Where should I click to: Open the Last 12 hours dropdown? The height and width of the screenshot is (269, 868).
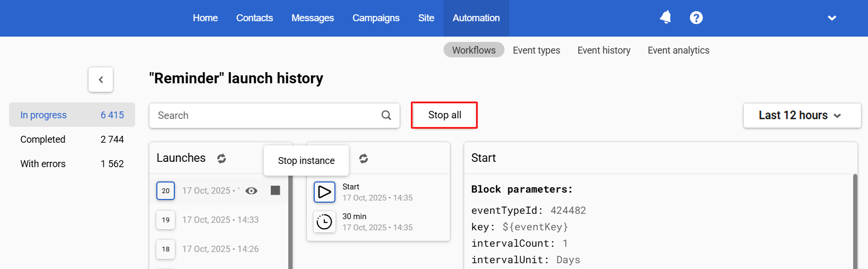pyautogui.click(x=802, y=116)
